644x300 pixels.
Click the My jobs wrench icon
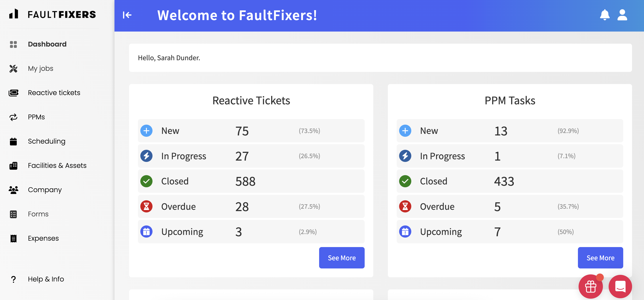[13, 68]
